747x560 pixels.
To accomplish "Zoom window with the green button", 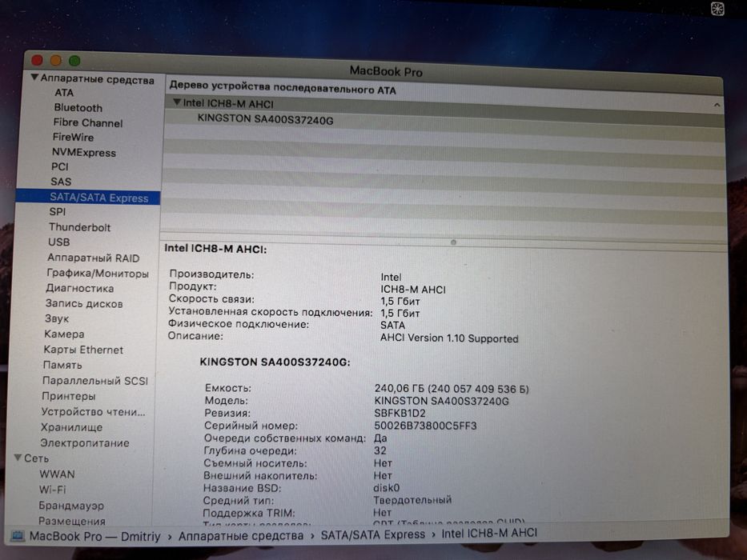I will [74, 61].
